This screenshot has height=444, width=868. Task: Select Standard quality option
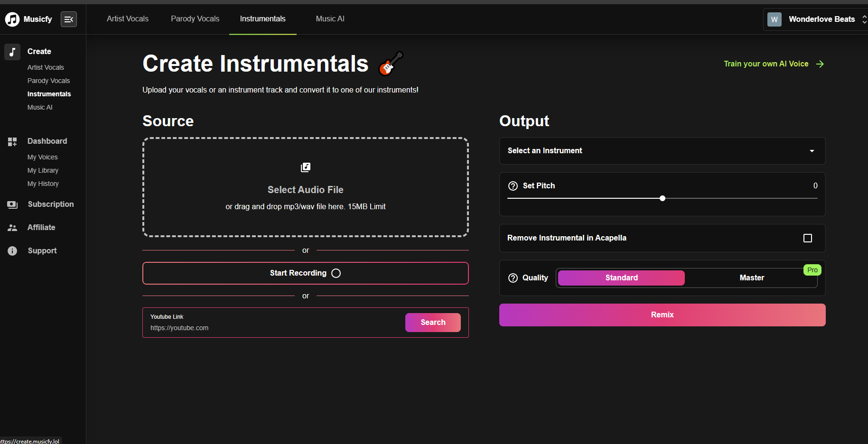[621, 278]
